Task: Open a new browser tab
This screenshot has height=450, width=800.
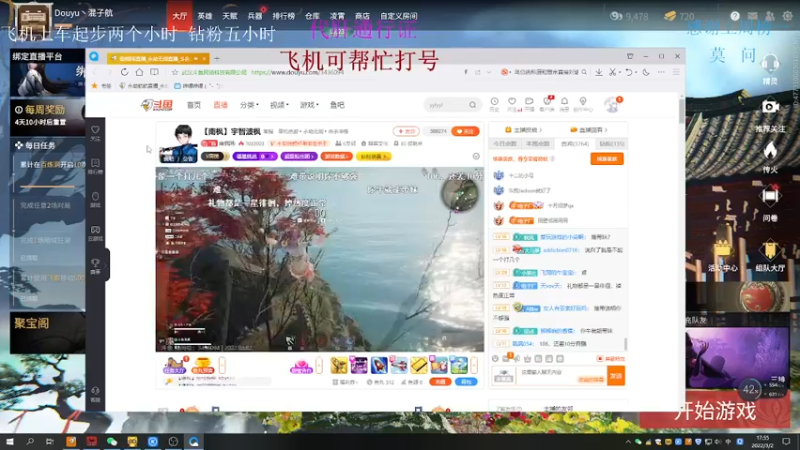Action: [x=216, y=59]
